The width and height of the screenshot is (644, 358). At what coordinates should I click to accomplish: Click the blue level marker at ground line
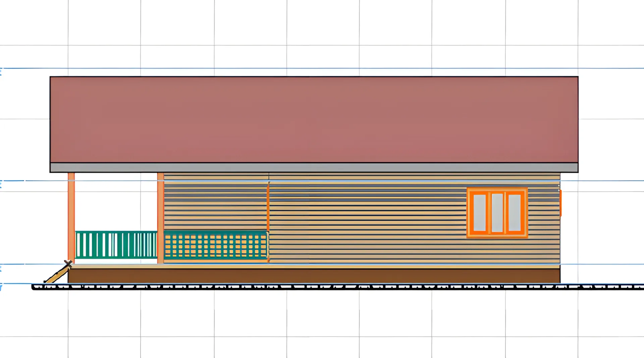(1, 287)
